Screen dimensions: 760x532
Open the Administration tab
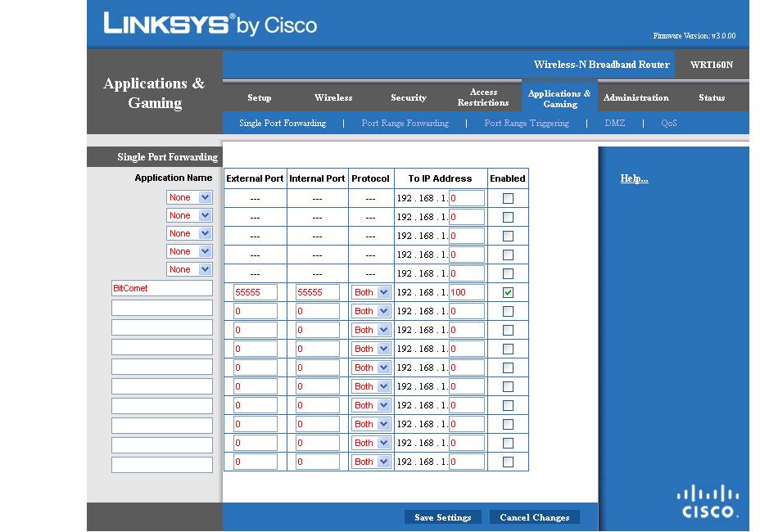(636, 97)
